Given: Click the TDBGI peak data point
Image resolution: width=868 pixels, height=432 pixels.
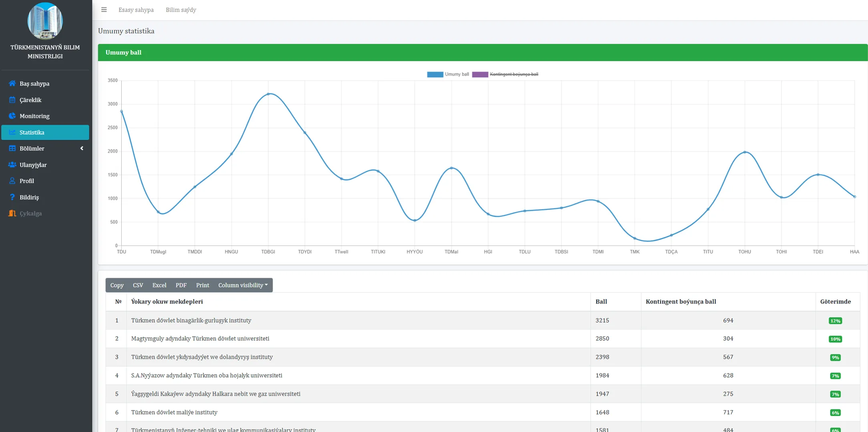Looking at the screenshot, I should coord(268,94).
